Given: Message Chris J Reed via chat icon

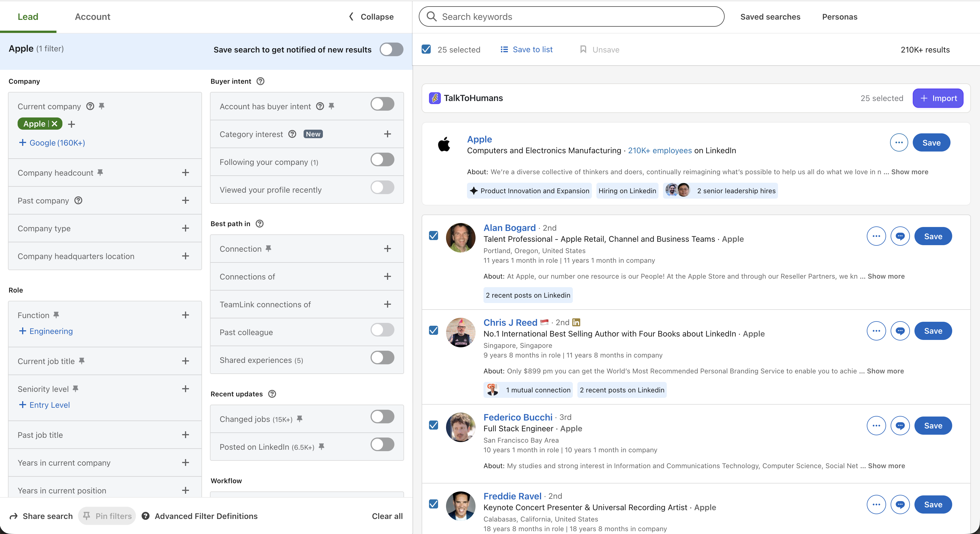Looking at the screenshot, I should tap(900, 331).
